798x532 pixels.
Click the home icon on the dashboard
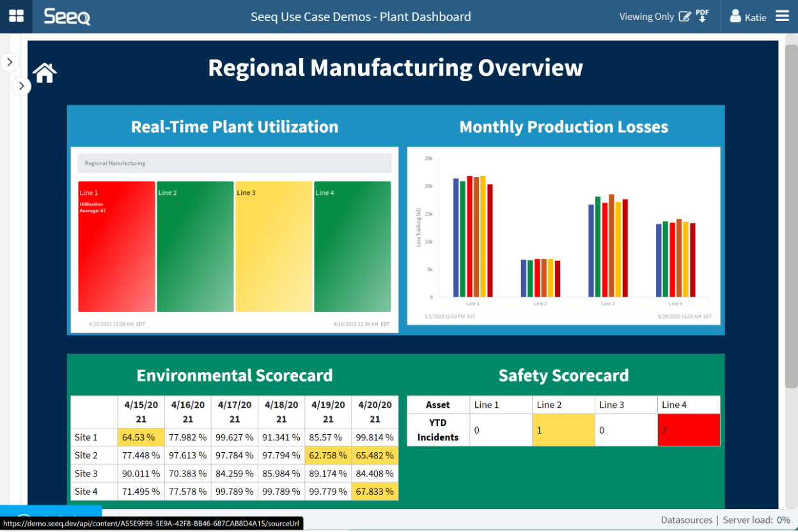tap(43, 72)
